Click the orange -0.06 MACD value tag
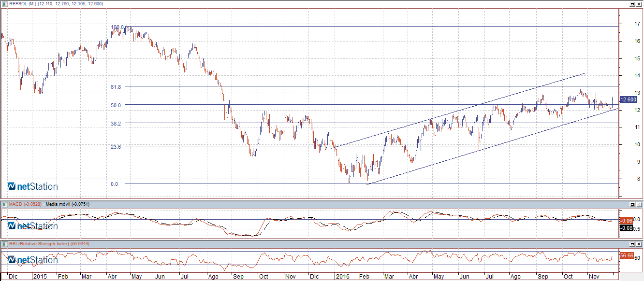This screenshot has height=281, width=644. point(627,220)
